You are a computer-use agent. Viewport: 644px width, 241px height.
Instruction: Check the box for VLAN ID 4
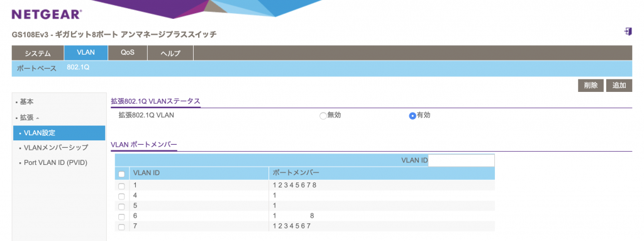(x=121, y=196)
